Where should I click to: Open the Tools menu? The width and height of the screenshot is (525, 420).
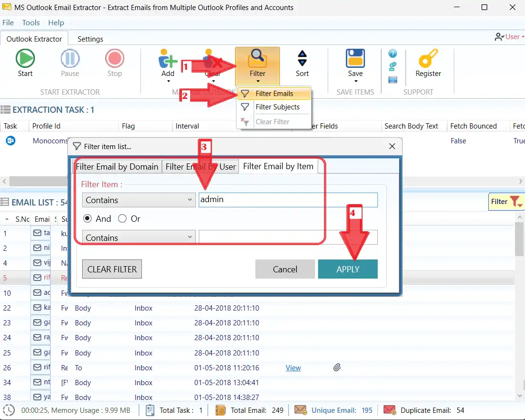pyautogui.click(x=31, y=22)
